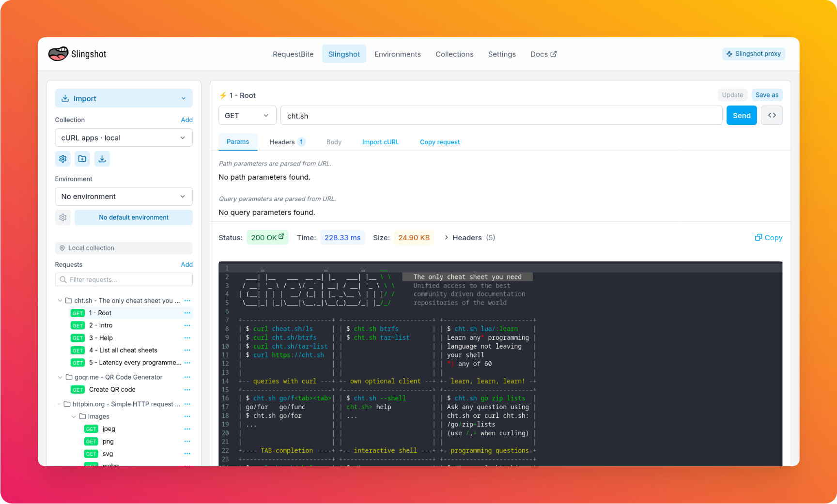
Task: Copy the response with Copy link
Action: point(769,238)
